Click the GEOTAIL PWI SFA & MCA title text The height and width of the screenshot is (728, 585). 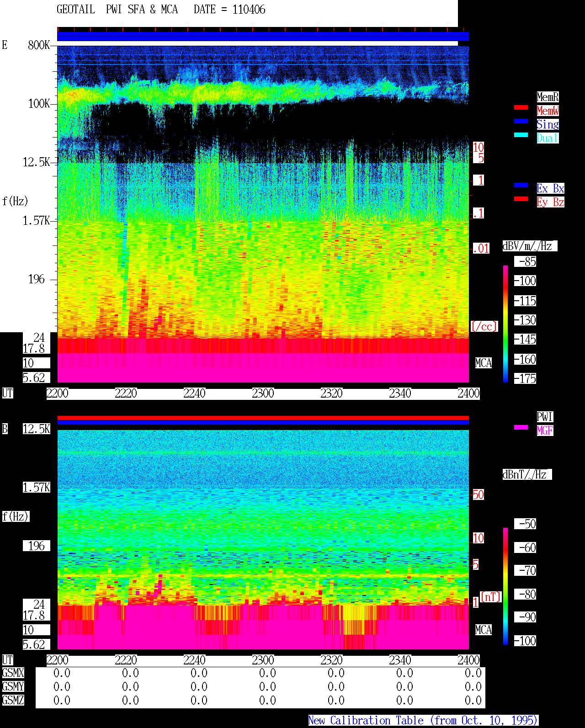pos(117,10)
